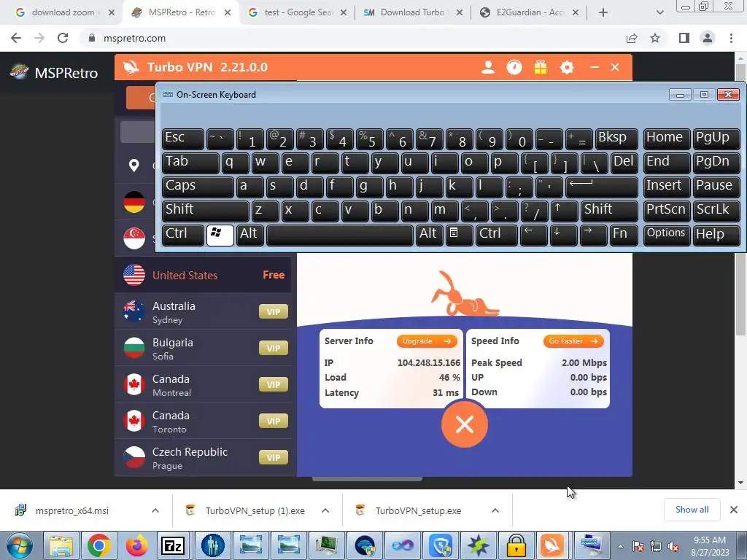The height and width of the screenshot is (560, 747).
Task: Open Chrome three-dot menu
Action: tap(731, 38)
